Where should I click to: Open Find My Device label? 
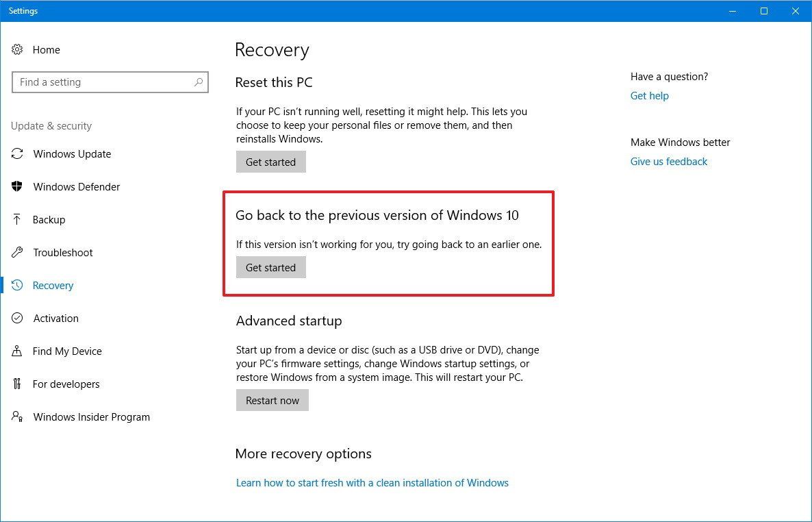[x=67, y=351]
